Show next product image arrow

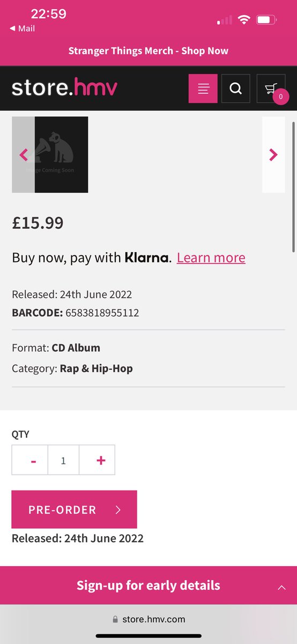(273, 155)
